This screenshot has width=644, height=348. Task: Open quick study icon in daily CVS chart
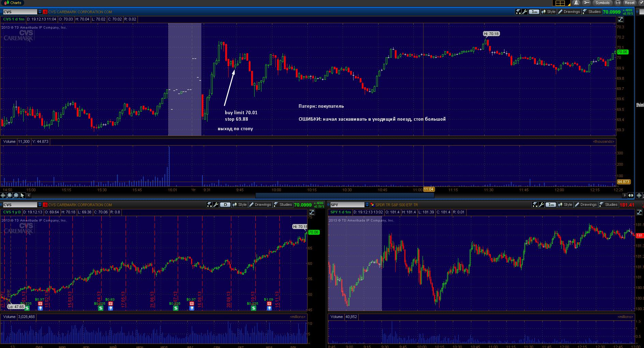click(209, 205)
